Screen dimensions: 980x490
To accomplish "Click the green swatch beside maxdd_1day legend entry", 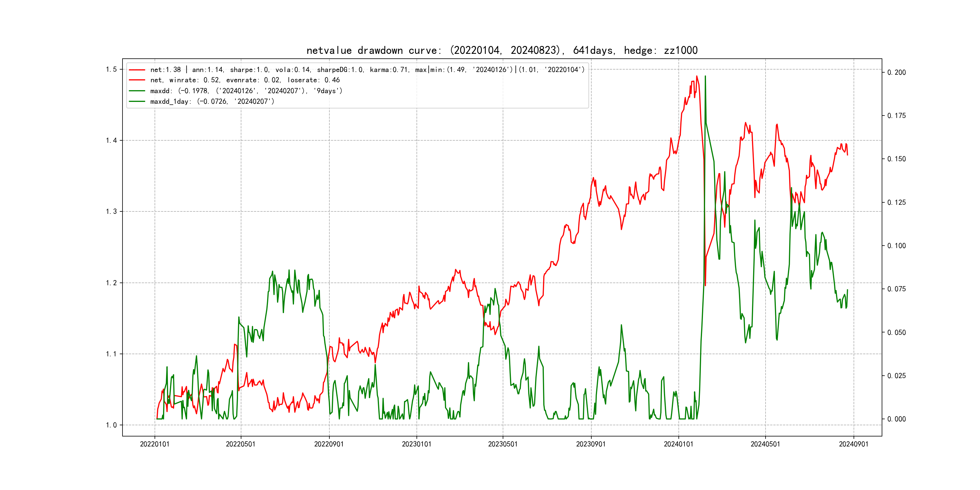I will pyautogui.click(x=137, y=102).
